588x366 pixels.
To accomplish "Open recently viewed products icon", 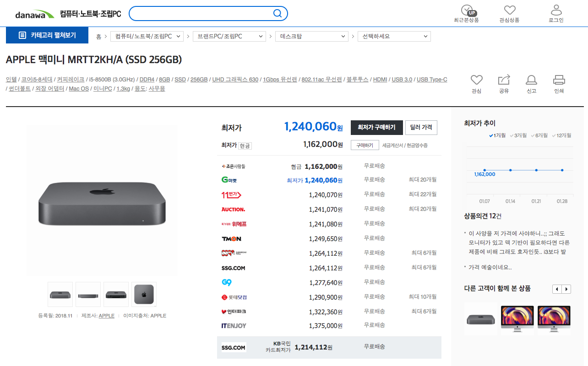I will tap(466, 10).
